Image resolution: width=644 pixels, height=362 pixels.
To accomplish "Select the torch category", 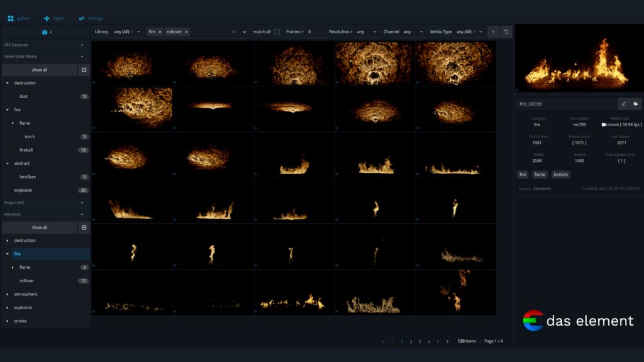I will [30, 136].
